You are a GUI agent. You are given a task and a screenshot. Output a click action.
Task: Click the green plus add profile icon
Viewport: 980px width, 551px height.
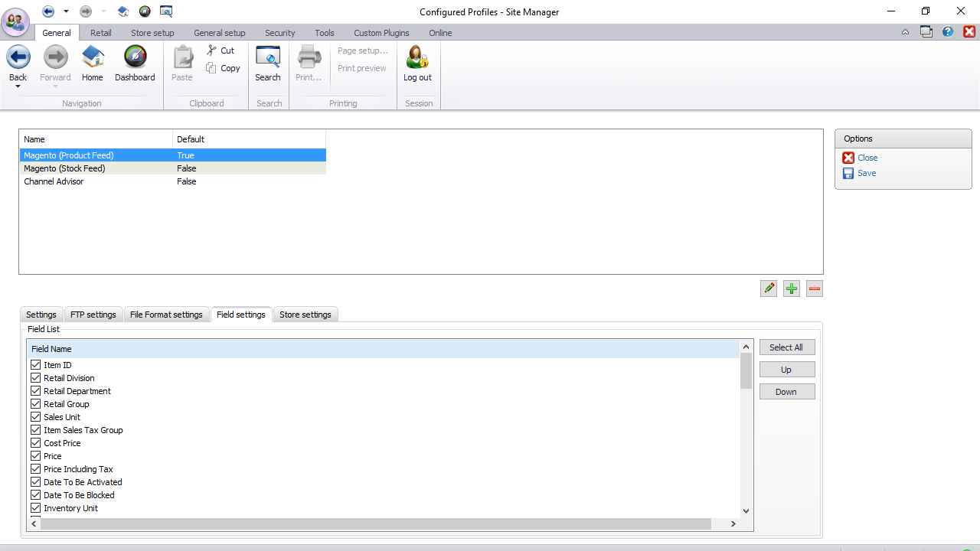(792, 289)
